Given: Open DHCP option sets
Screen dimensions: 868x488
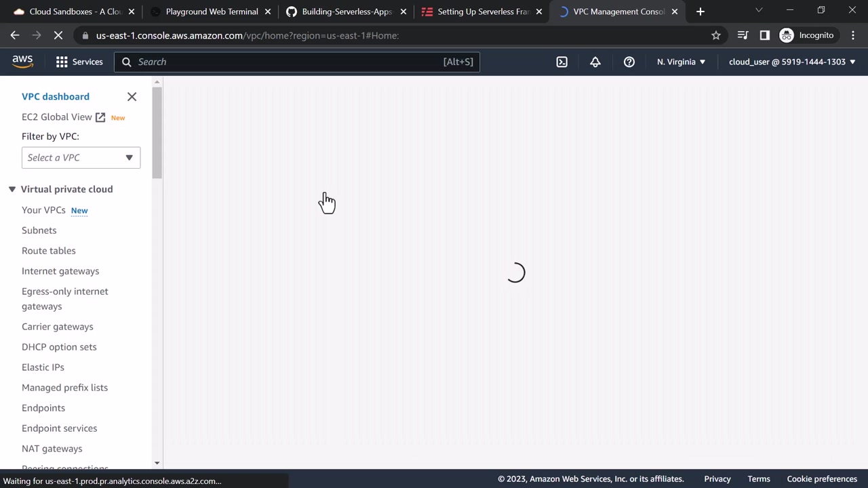Looking at the screenshot, I should pos(59,347).
